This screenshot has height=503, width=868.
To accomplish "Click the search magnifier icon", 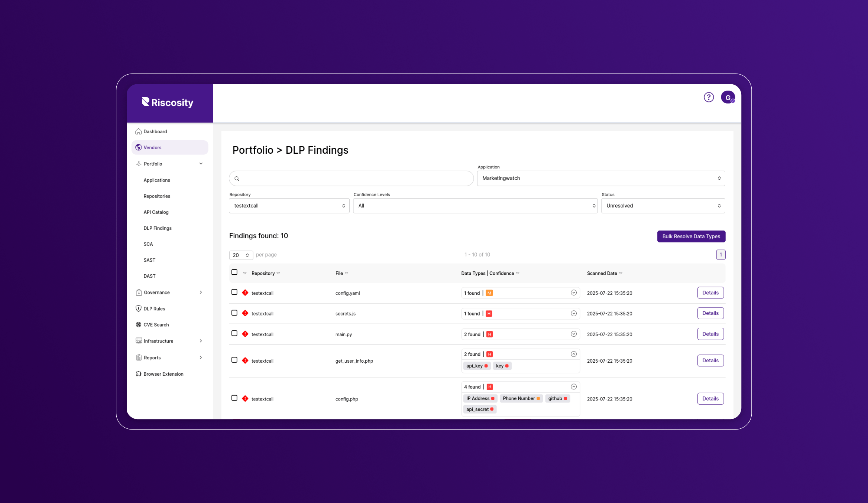I will 237,179.
